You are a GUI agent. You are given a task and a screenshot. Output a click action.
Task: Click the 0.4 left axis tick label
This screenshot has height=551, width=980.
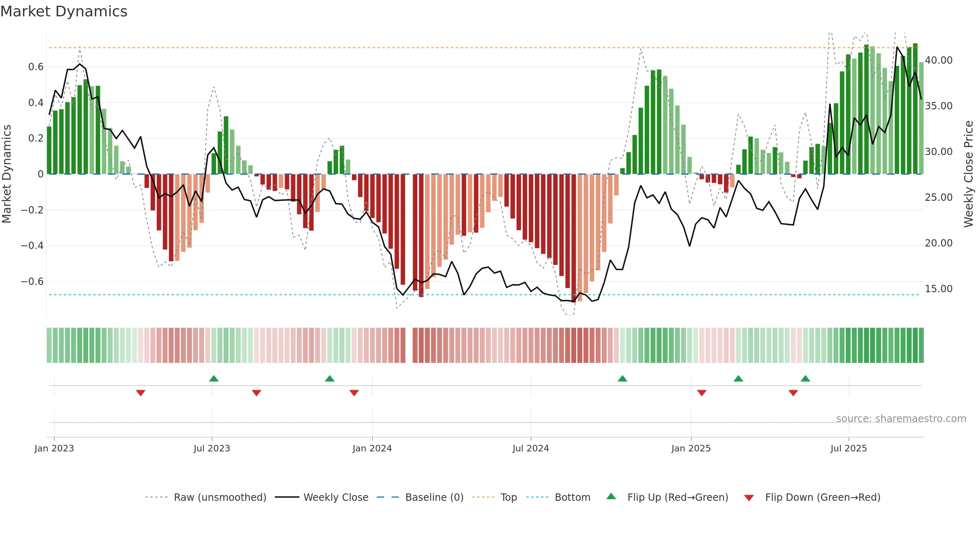click(x=36, y=102)
